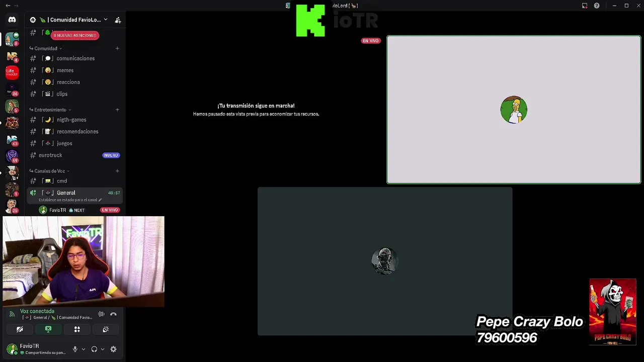The image size is (644, 362).
Task: Open the server icon with 69 badge
Action: [12, 156]
